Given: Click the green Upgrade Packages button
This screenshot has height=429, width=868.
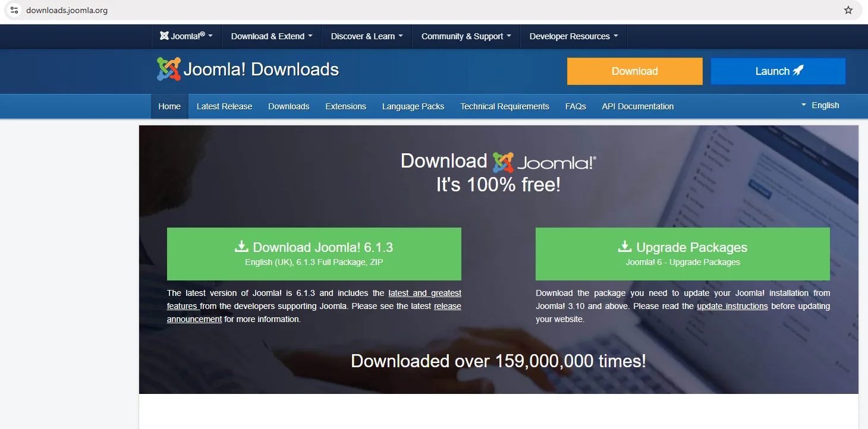Looking at the screenshot, I should coord(683,254).
